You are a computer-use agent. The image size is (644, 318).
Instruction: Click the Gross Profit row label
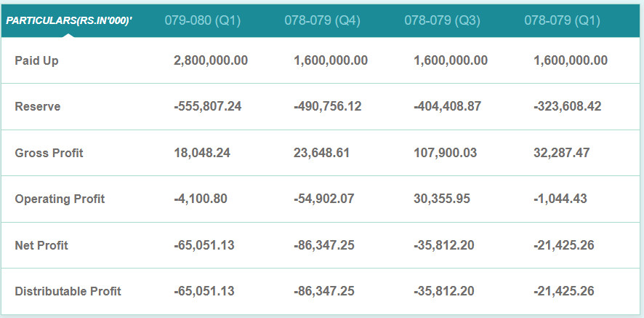point(49,153)
